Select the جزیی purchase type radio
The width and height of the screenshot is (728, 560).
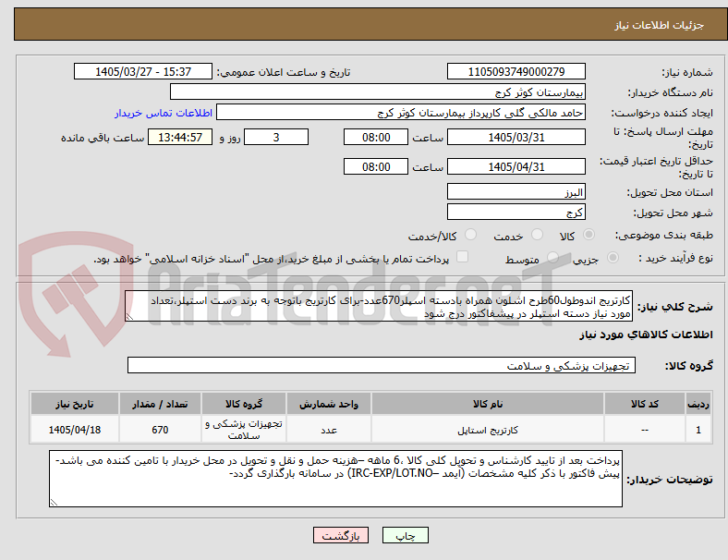click(x=613, y=257)
